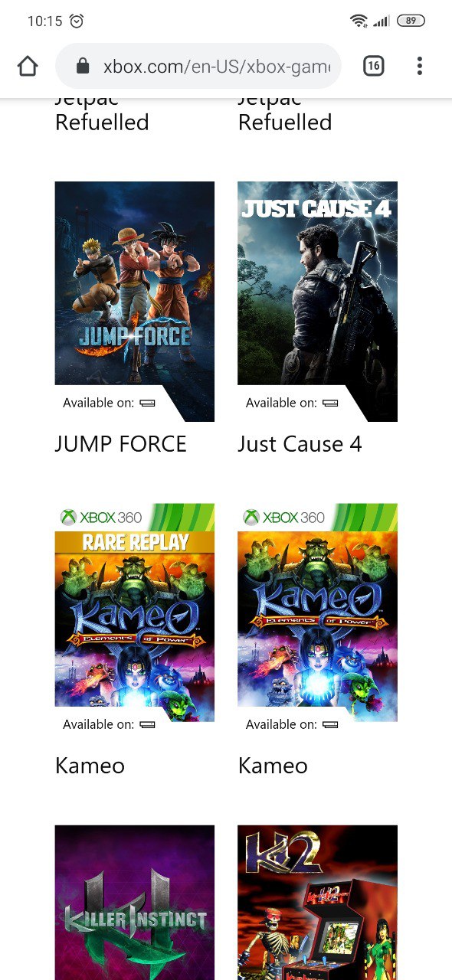This screenshot has height=980, width=452.
Task: Open the tab switcher showing 16 tabs
Action: (373, 67)
